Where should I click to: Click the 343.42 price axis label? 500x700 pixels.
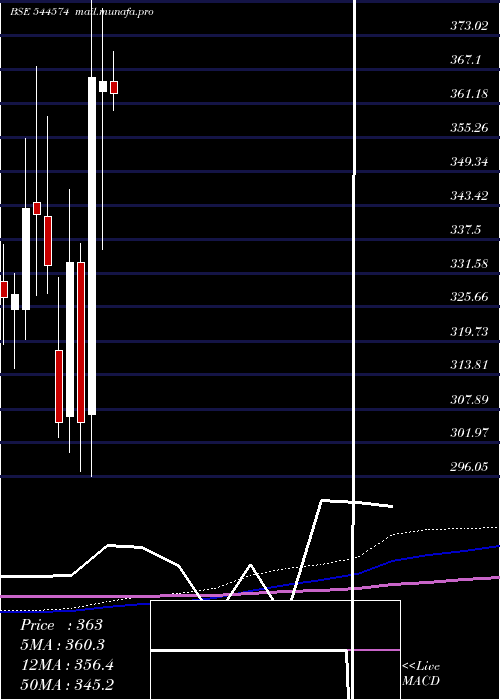tap(469, 196)
